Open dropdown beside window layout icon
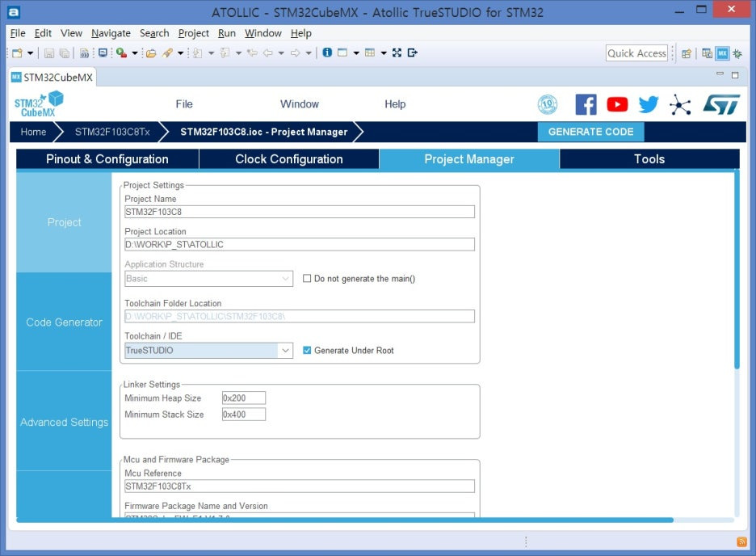756x556 pixels. pos(356,53)
